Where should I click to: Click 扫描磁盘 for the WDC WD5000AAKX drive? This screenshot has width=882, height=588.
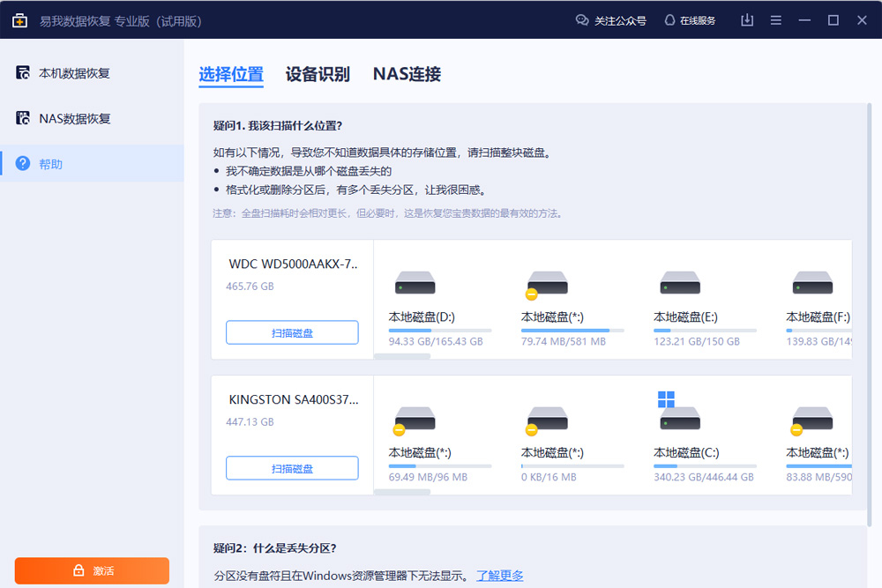[292, 332]
